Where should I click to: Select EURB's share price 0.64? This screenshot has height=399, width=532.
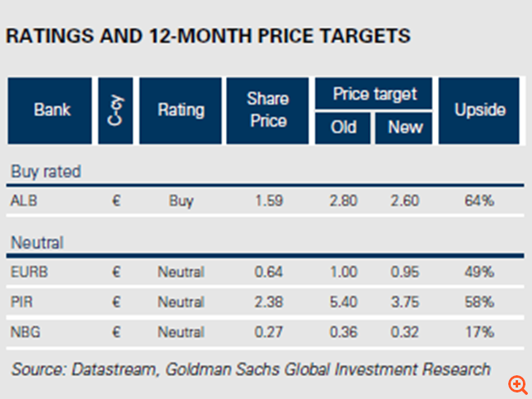click(268, 271)
